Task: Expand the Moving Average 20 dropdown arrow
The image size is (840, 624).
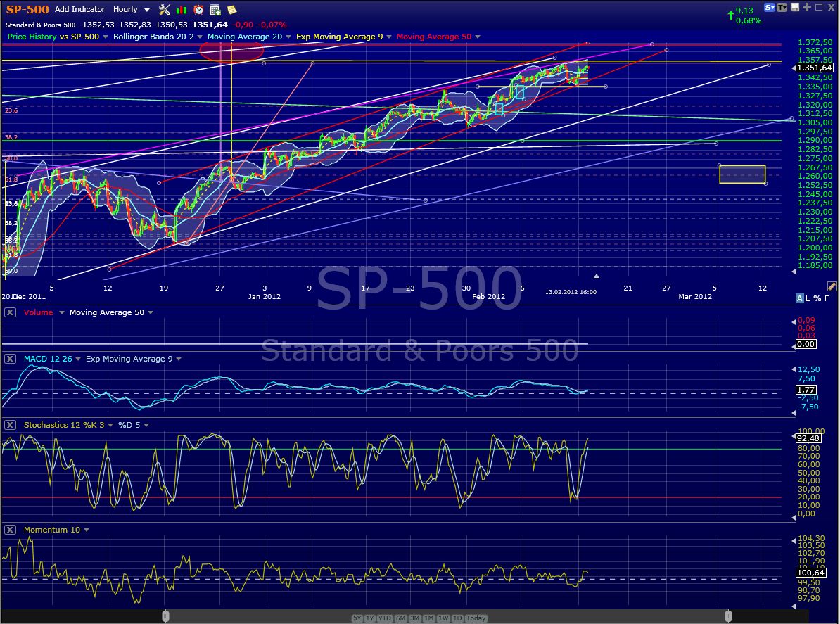Action: click(288, 37)
